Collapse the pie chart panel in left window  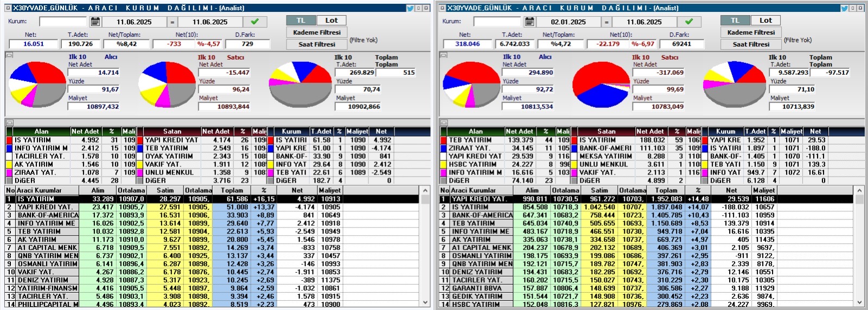click(x=9, y=55)
